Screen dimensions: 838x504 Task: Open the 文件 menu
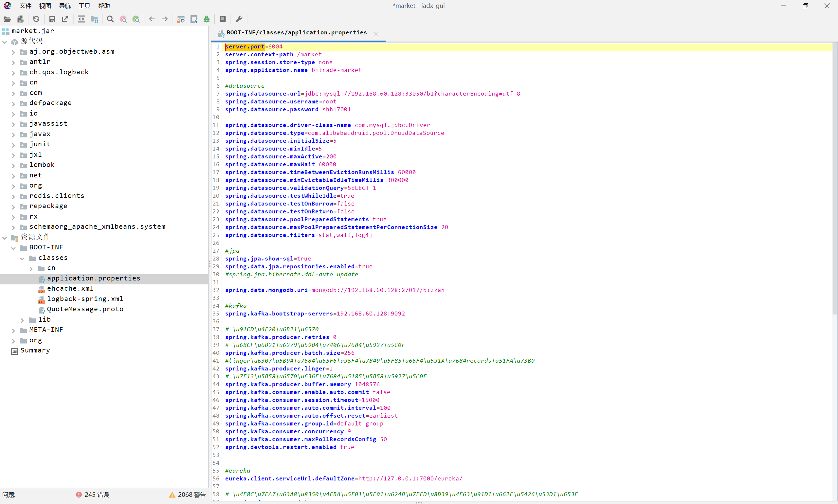coord(26,6)
